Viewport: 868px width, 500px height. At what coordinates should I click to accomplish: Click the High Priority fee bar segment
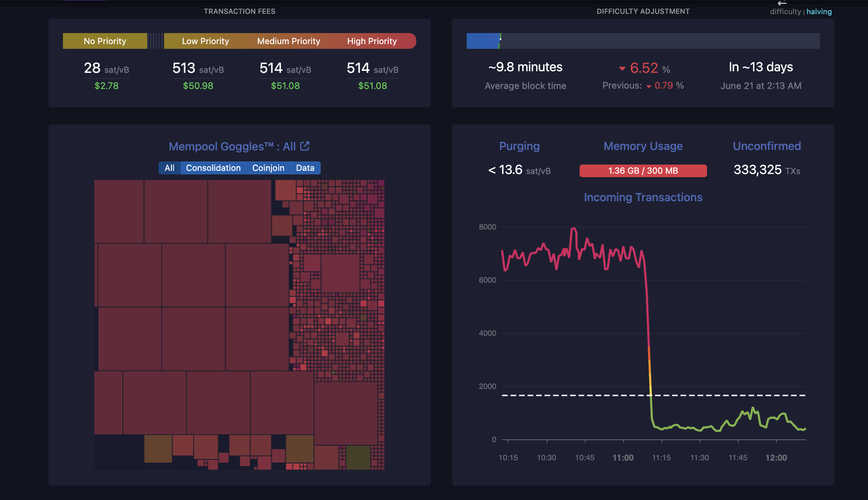coord(372,41)
